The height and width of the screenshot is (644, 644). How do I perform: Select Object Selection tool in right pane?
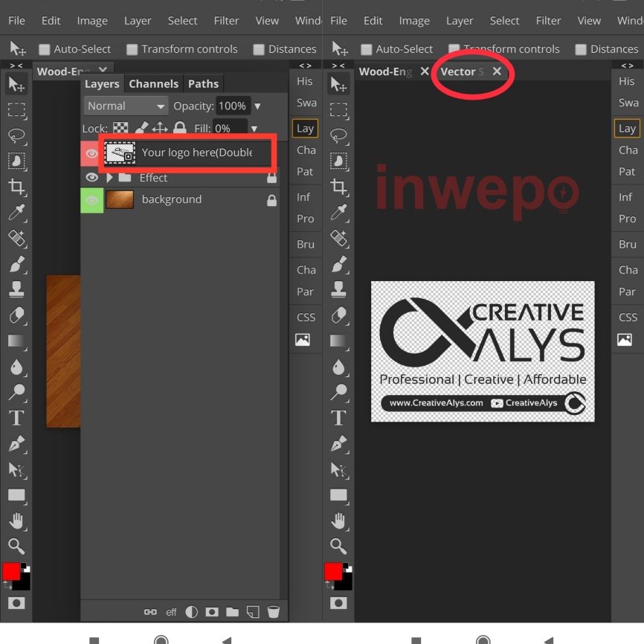point(338,161)
